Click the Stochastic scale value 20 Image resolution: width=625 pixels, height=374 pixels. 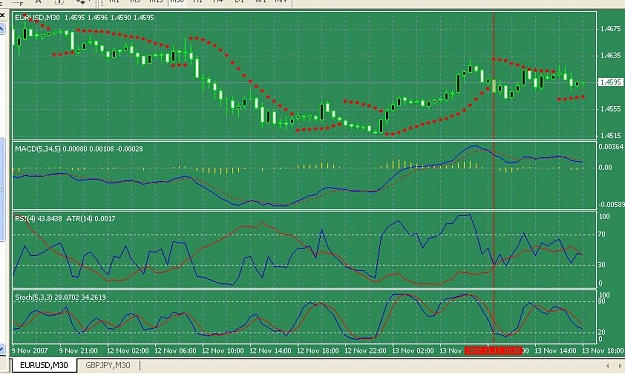tap(602, 332)
